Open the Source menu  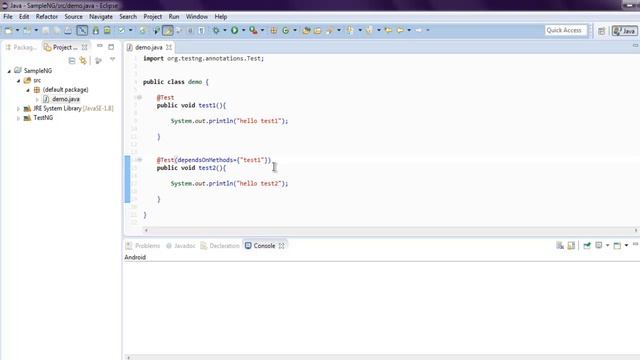click(x=73, y=17)
